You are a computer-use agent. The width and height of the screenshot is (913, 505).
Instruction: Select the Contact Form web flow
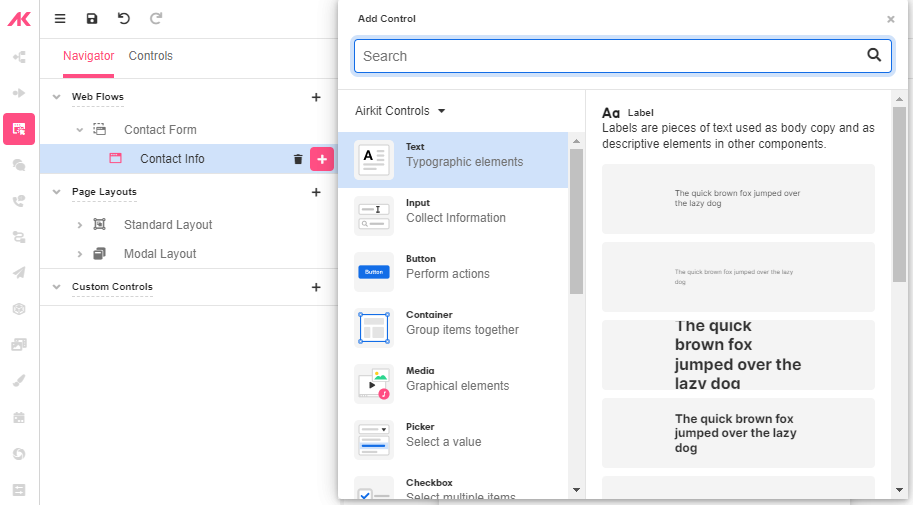coord(160,130)
